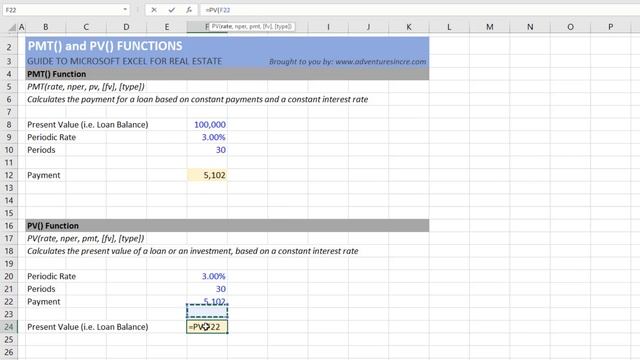Viewport: 640px width, 360px height.
Task: Confirm the formula with the checkmark icon
Action: (x=171, y=10)
